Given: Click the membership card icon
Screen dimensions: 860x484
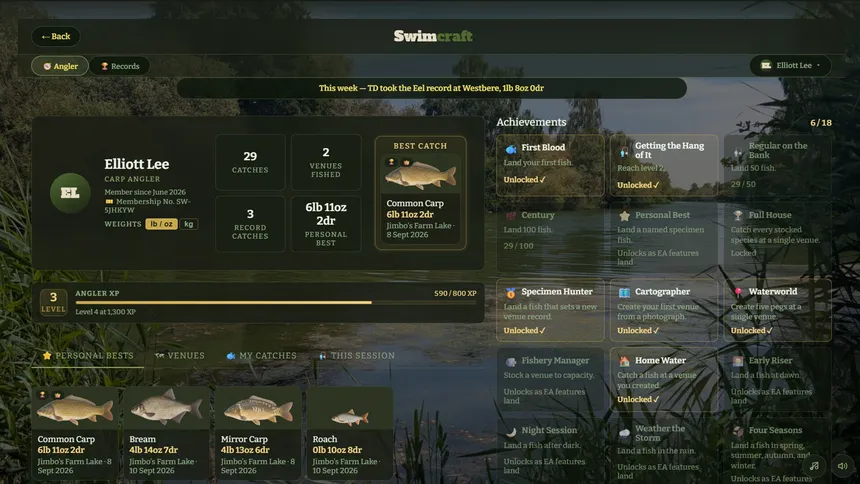Looking at the screenshot, I should click(x=109, y=201).
